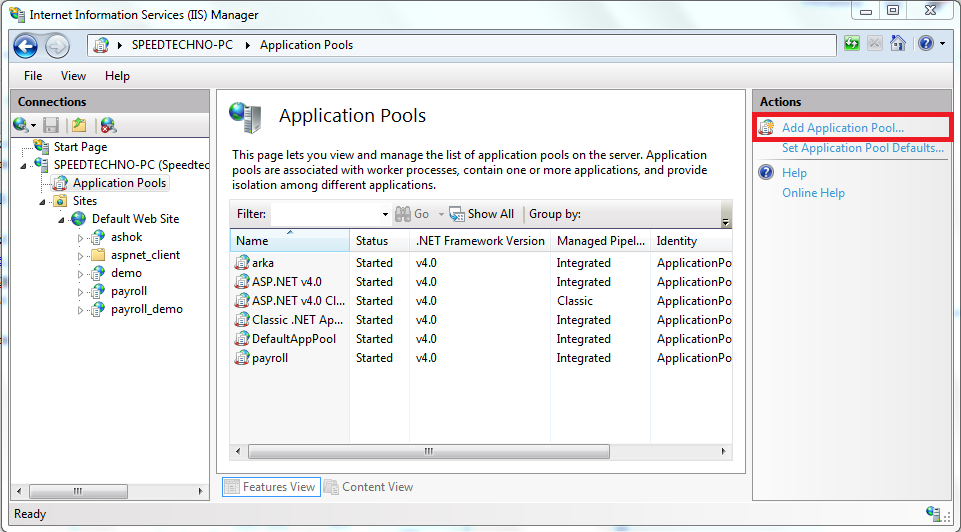This screenshot has height=532, width=961.
Task: Expand the payroll_demo application node
Action: click(80, 310)
